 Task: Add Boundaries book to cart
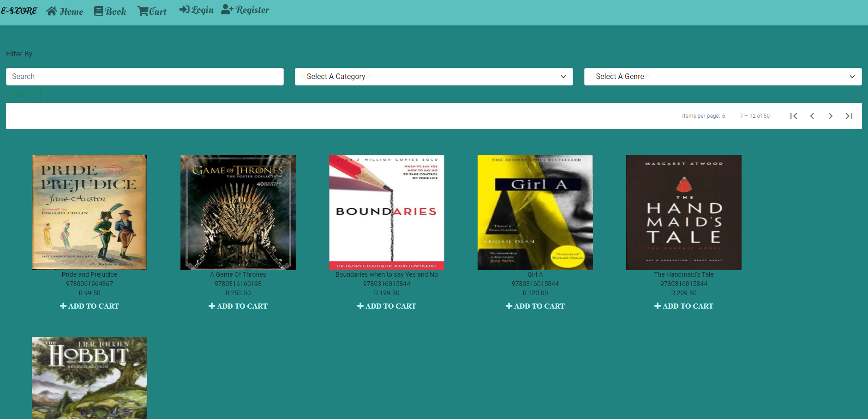click(387, 306)
